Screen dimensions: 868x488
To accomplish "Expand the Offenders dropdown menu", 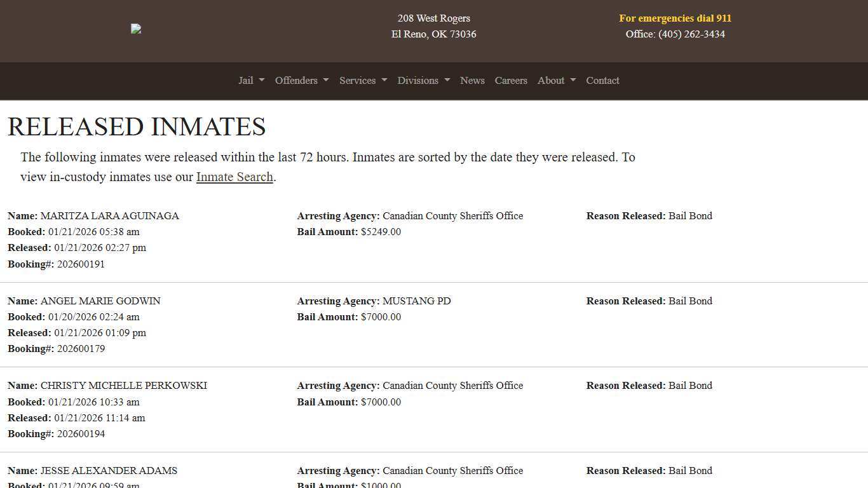I will tap(301, 81).
